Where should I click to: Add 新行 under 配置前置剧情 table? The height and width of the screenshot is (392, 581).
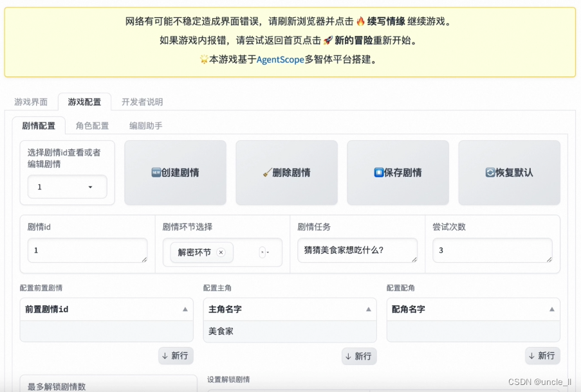click(x=176, y=356)
